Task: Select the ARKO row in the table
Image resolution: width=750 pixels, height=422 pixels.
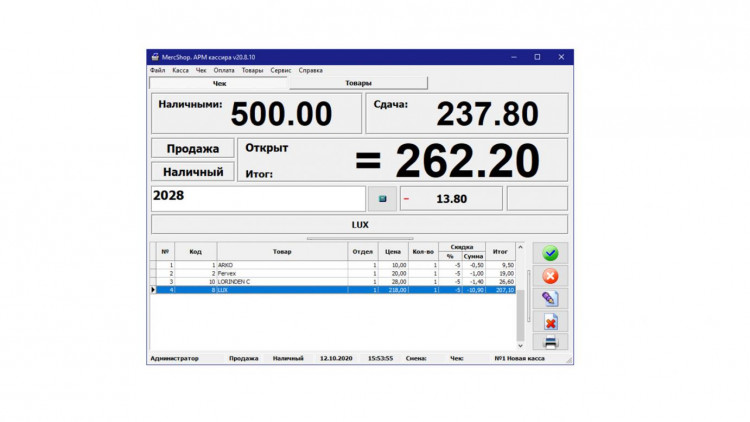Action: click(x=280, y=265)
